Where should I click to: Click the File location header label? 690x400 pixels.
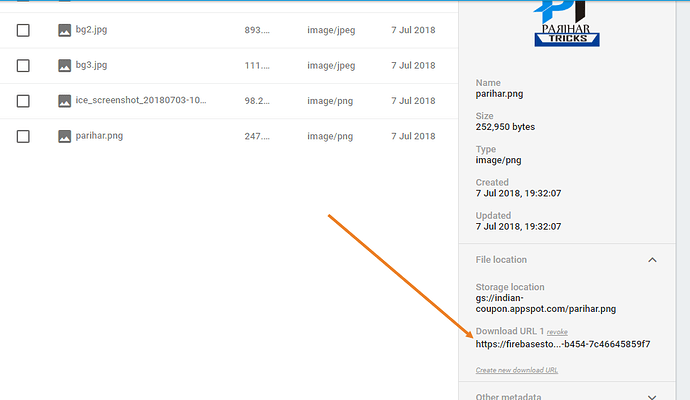[501, 260]
